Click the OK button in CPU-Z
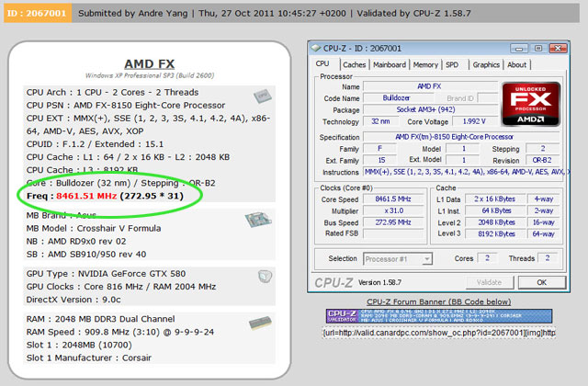Viewport: 588px width, 386px height. [541, 282]
